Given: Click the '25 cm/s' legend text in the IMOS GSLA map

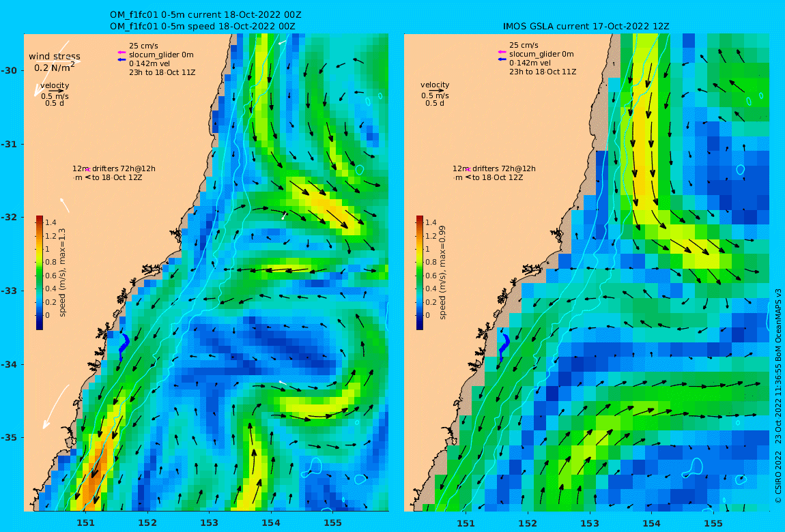Looking at the screenshot, I should pyautogui.click(x=524, y=45).
